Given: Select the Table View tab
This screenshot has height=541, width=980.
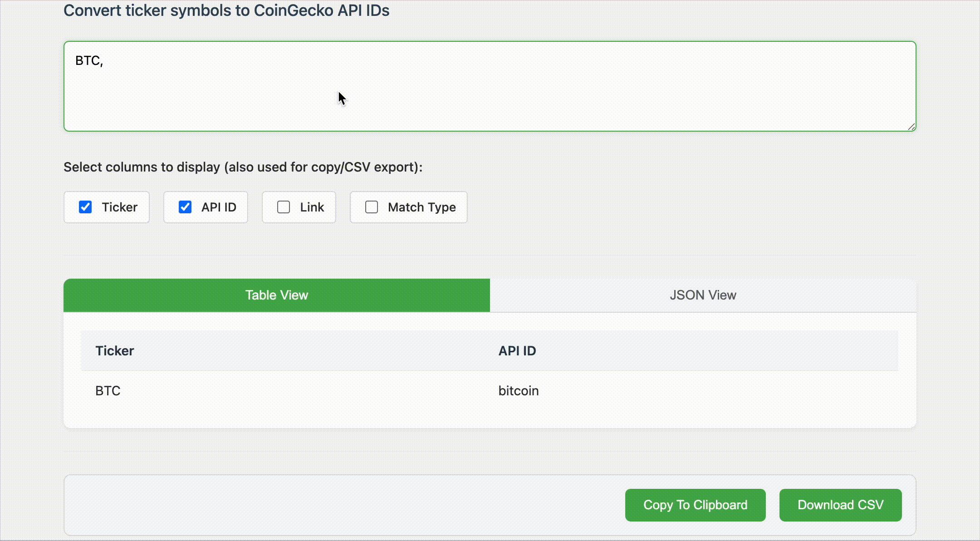Looking at the screenshot, I should coord(276,295).
